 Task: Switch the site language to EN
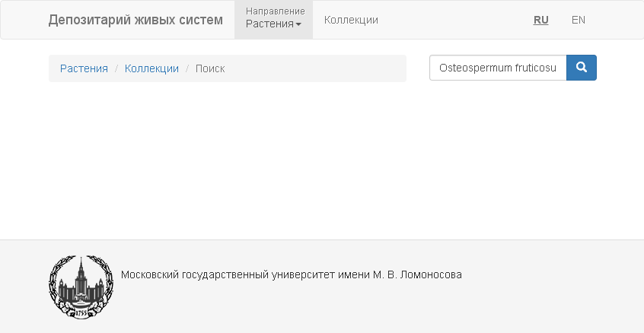[578, 20]
